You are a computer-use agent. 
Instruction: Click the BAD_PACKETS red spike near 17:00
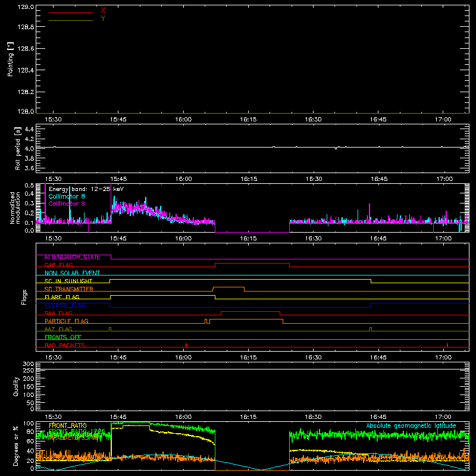tap(447, 345)
